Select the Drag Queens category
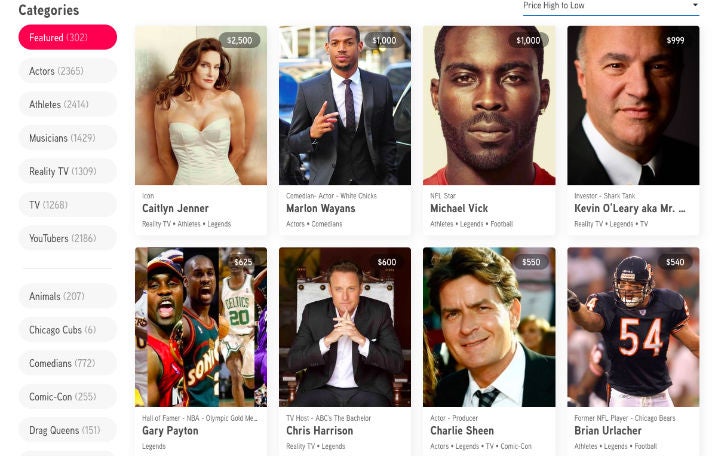This screenshot has width=712, height=456. 68,430
